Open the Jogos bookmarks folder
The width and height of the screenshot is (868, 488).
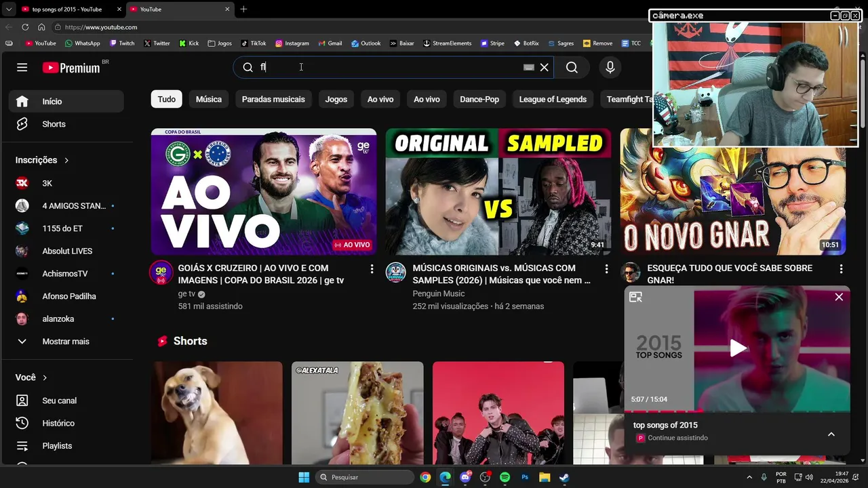point(220,43)
